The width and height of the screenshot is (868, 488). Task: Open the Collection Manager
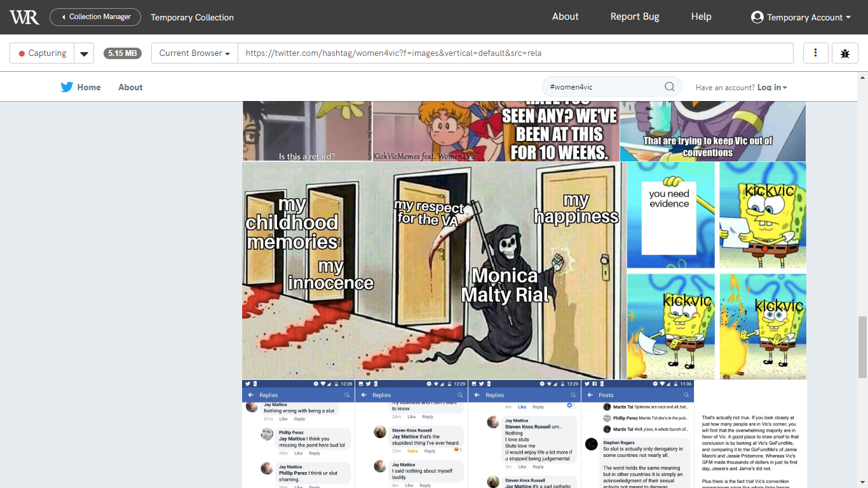point(95,17)
